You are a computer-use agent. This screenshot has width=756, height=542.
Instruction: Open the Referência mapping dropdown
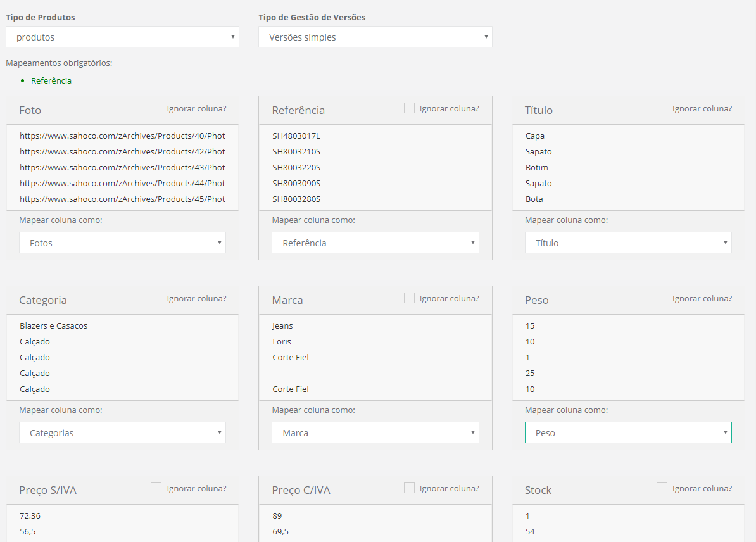(x=375, y=243)
